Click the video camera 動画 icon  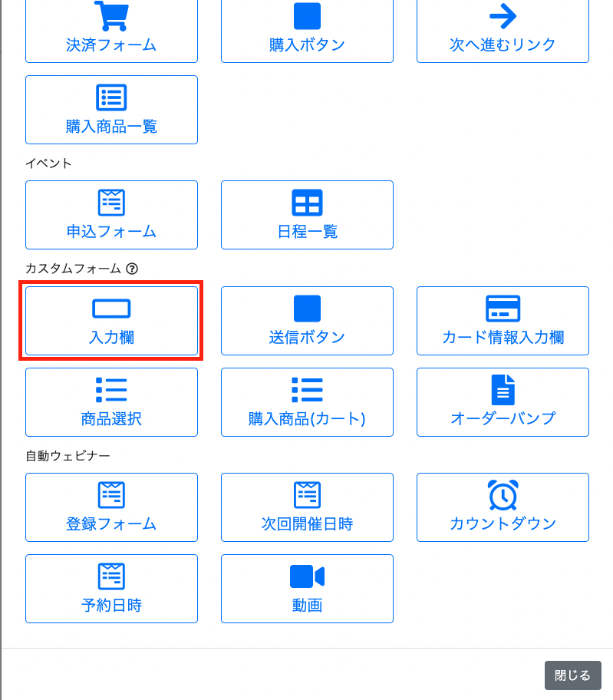(307, 576)
